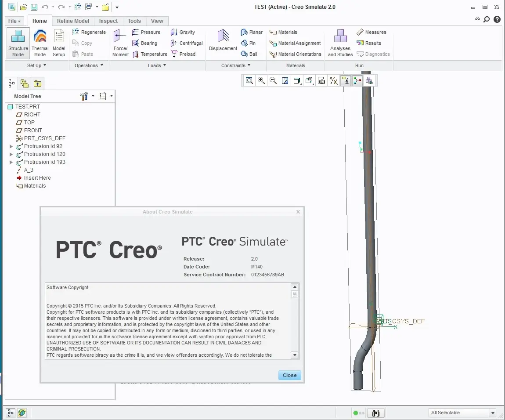Apply a Pressure load
This screenshot has width=505, height=420.
click(146, 32)
